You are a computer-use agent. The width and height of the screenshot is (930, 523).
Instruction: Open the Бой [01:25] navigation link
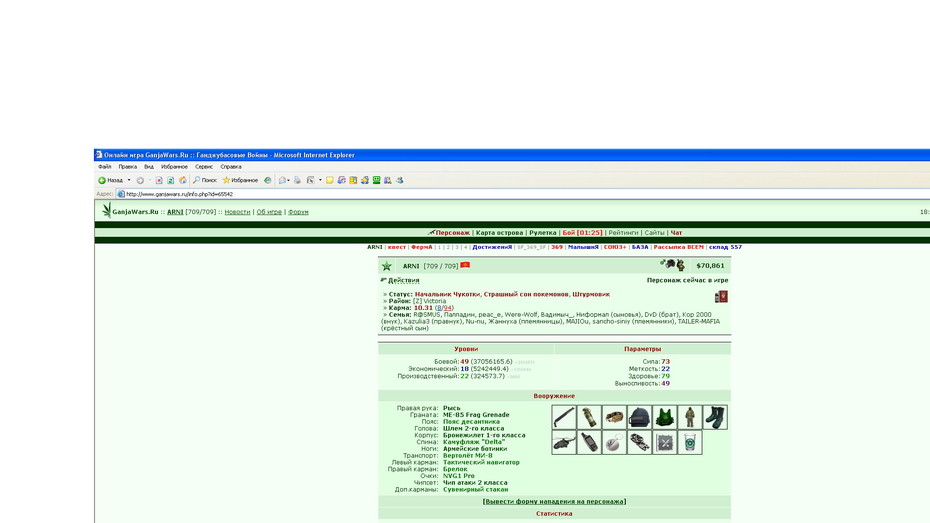pyautogui.click(x=582, y=233)
